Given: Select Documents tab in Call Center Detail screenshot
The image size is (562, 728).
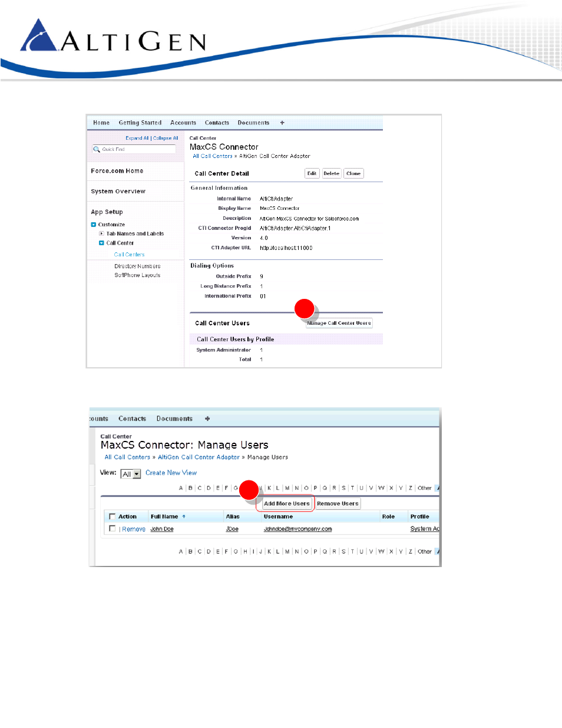Looking at the screenshot, I should 253,123.
